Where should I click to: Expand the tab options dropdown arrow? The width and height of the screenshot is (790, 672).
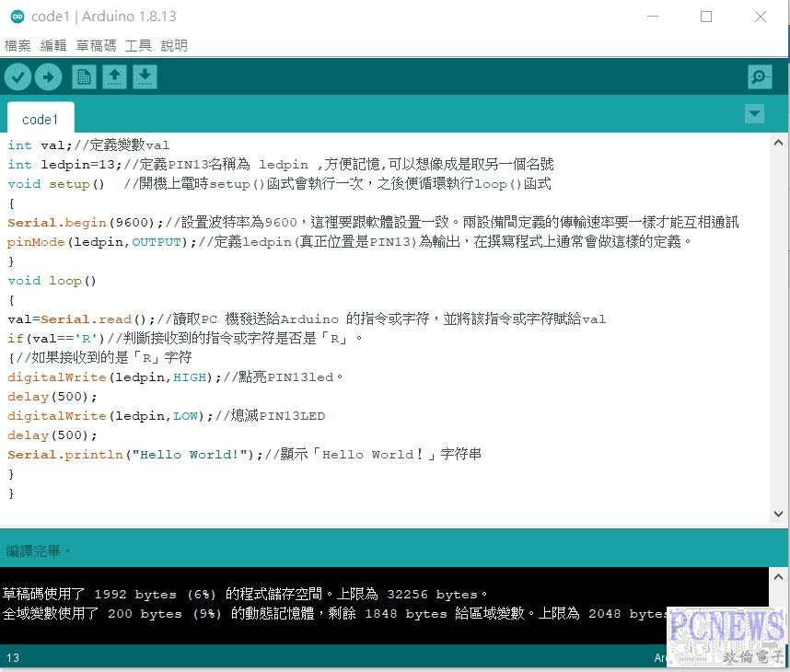[x=754, y=114]
